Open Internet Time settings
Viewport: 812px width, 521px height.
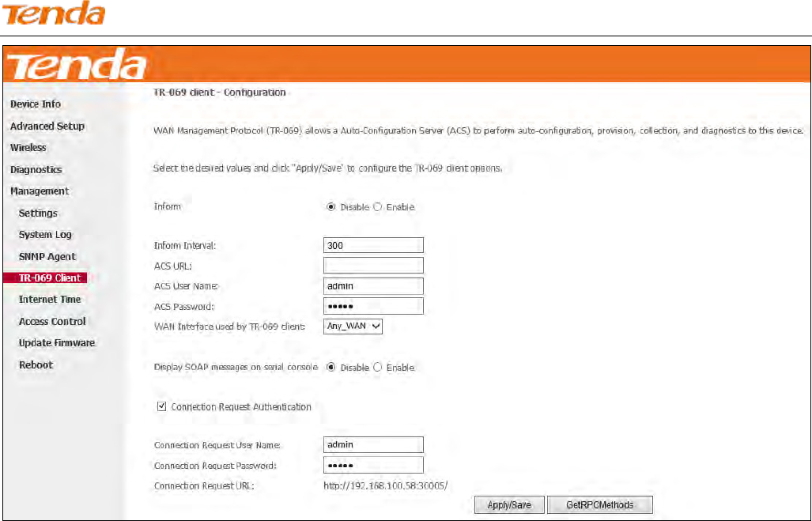50,300
